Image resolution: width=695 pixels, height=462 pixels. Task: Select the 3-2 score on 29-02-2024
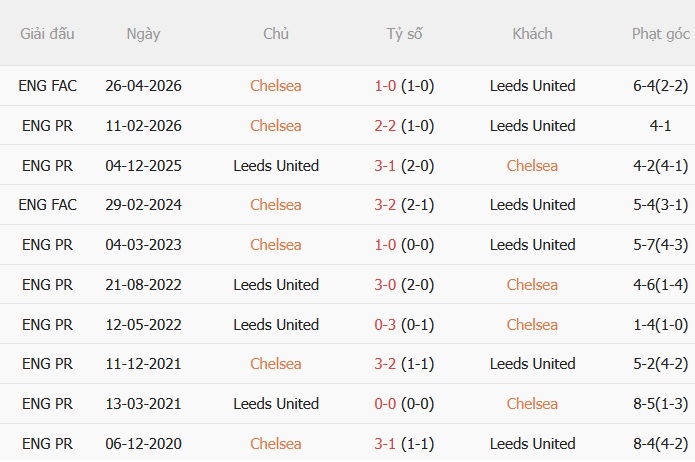(385, 205)
